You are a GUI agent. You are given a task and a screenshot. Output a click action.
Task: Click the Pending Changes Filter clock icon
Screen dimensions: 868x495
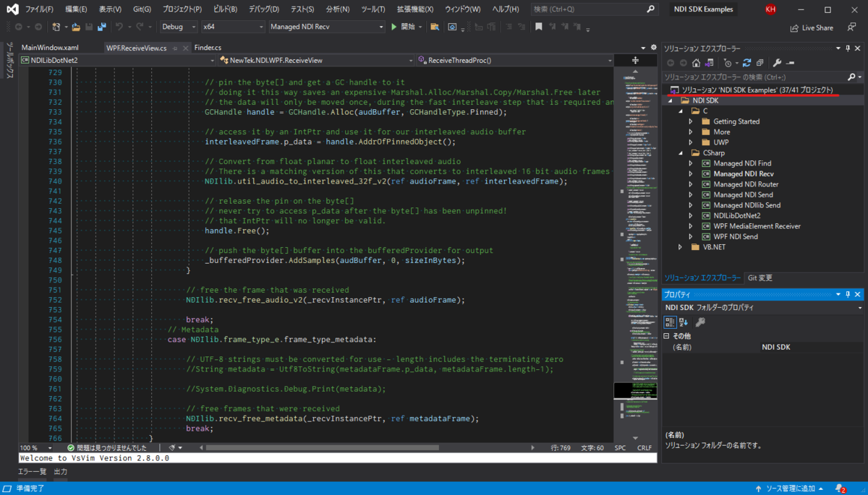[727, 62]
